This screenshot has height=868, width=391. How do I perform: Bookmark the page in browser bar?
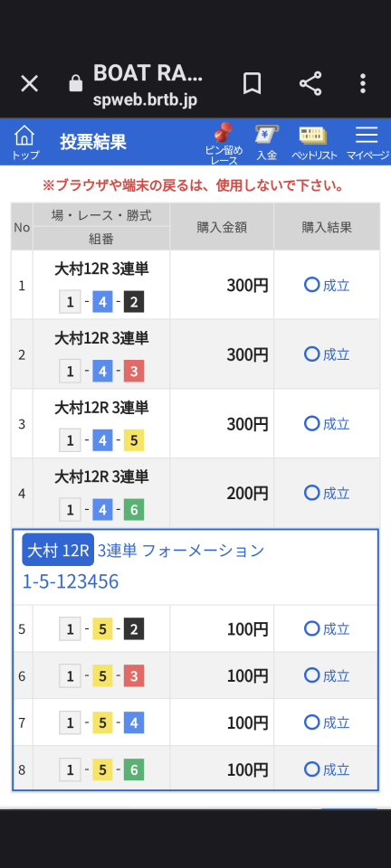[x=252, y=83]
